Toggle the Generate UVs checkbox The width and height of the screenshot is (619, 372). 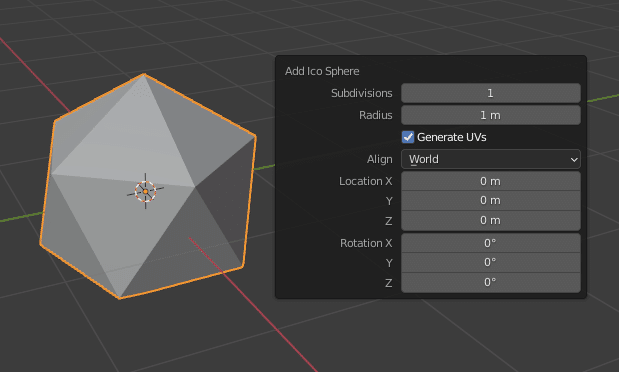pos(408,137)
